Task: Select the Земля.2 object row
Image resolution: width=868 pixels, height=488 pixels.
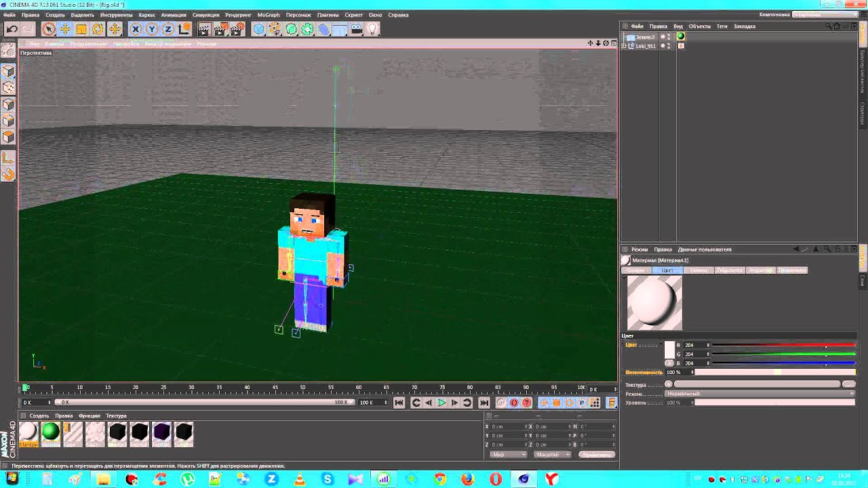Action: point(645,37)
